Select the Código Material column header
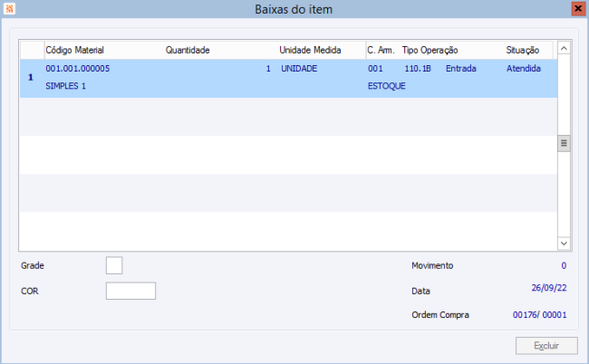The width and height of the screenshot is (589, 364). (x=74, y=50)
